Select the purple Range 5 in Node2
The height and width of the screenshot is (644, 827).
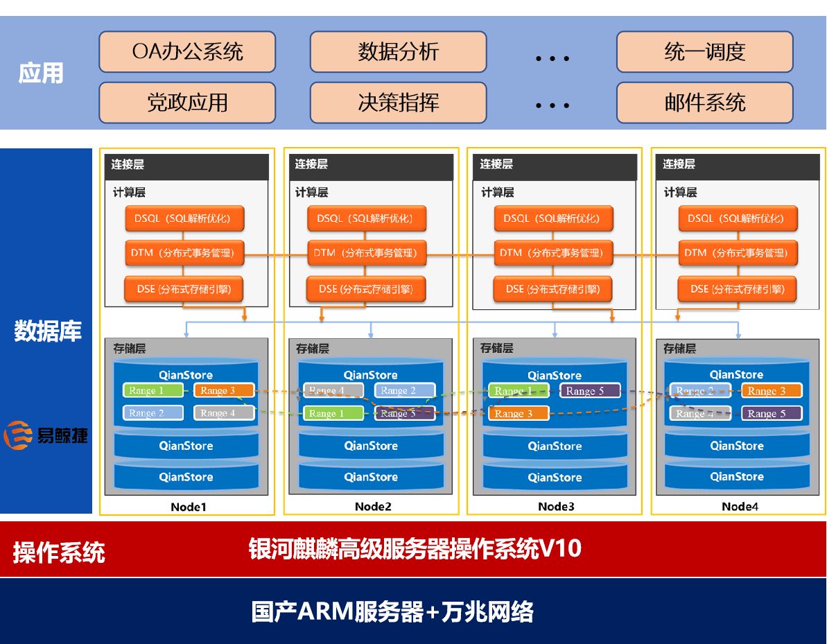tap(405, 414)
